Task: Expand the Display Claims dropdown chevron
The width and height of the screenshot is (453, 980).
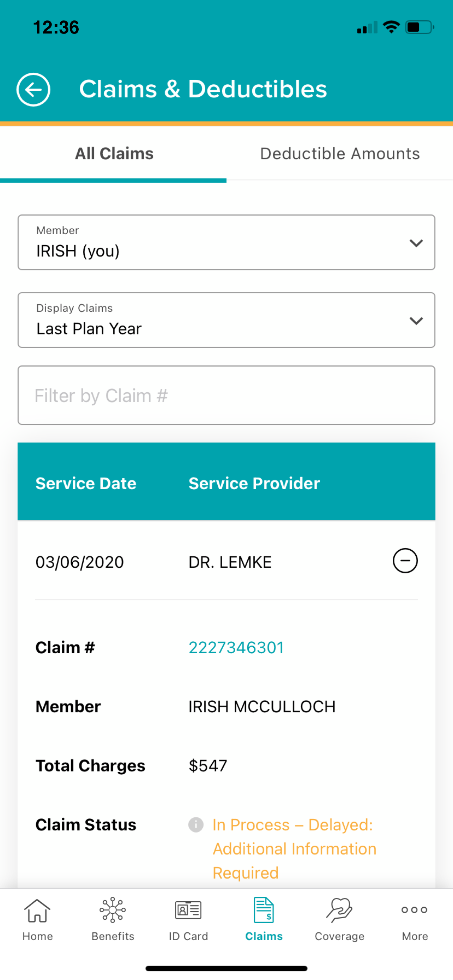Action: (x=417, y=321)
